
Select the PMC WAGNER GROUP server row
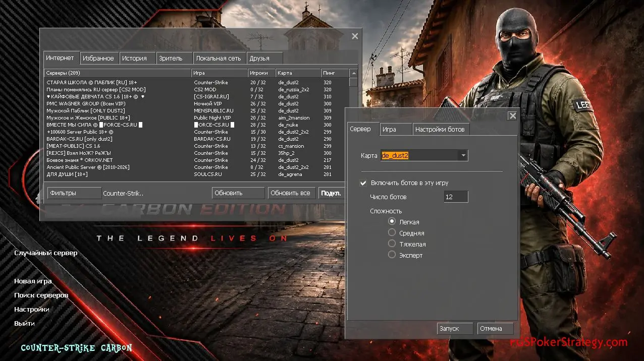pyautogui.click(x=86, y=103)
